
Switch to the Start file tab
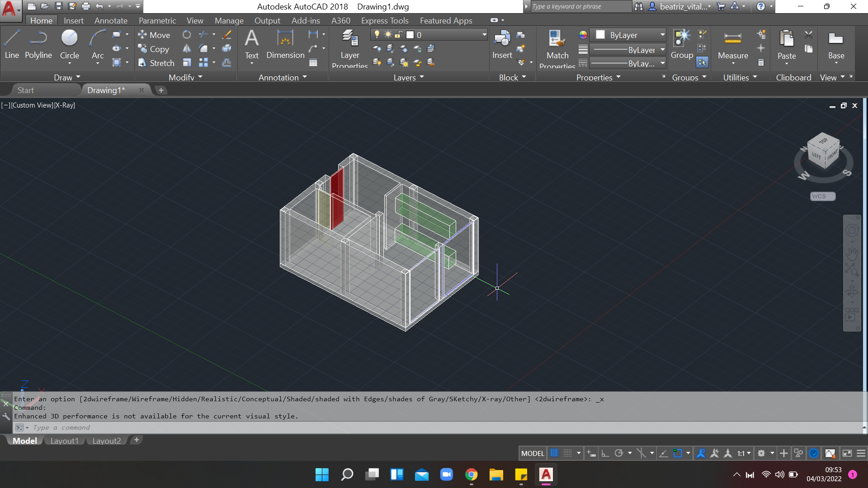[x=25, y=90]
